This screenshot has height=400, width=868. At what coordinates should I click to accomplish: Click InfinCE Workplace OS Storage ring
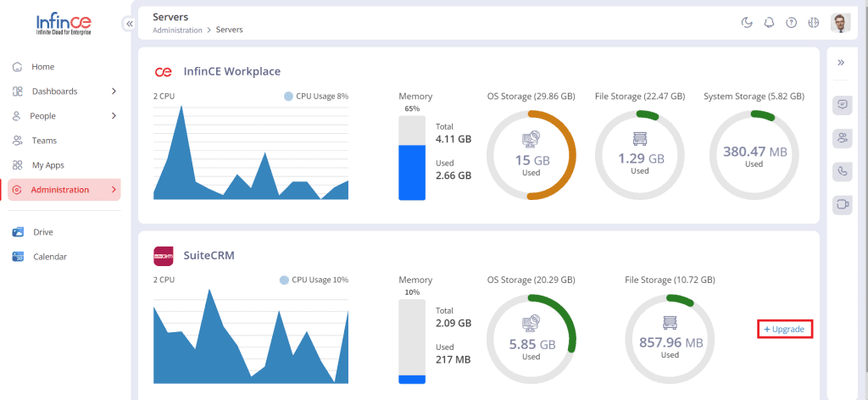coord(531,154)
